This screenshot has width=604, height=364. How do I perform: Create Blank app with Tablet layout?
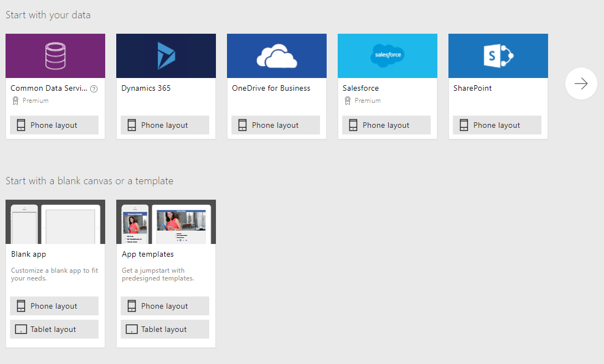54,329
